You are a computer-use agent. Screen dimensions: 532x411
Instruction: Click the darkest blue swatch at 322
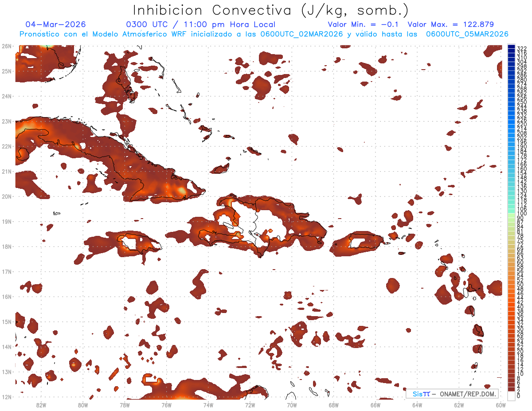[x=512, y=47]
